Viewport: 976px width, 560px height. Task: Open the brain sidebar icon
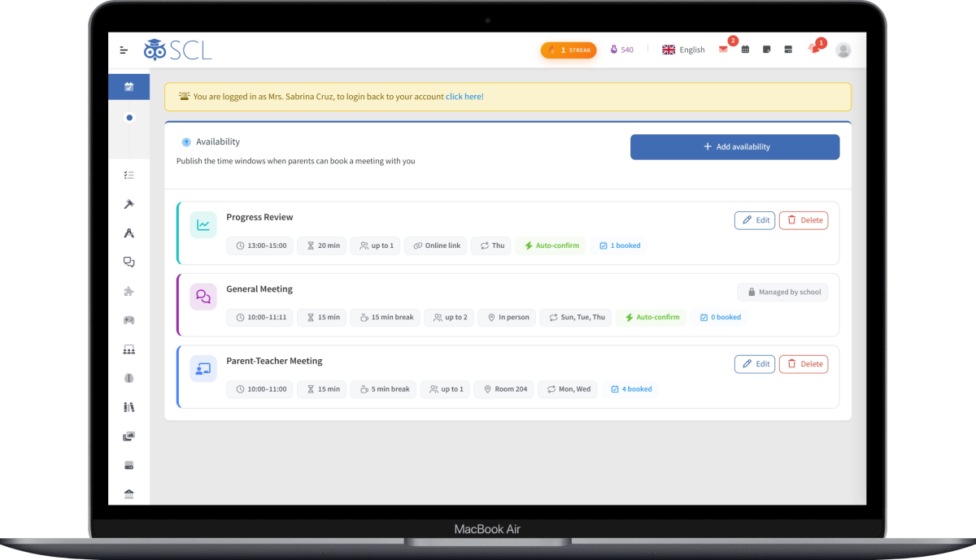pos(129,378)
